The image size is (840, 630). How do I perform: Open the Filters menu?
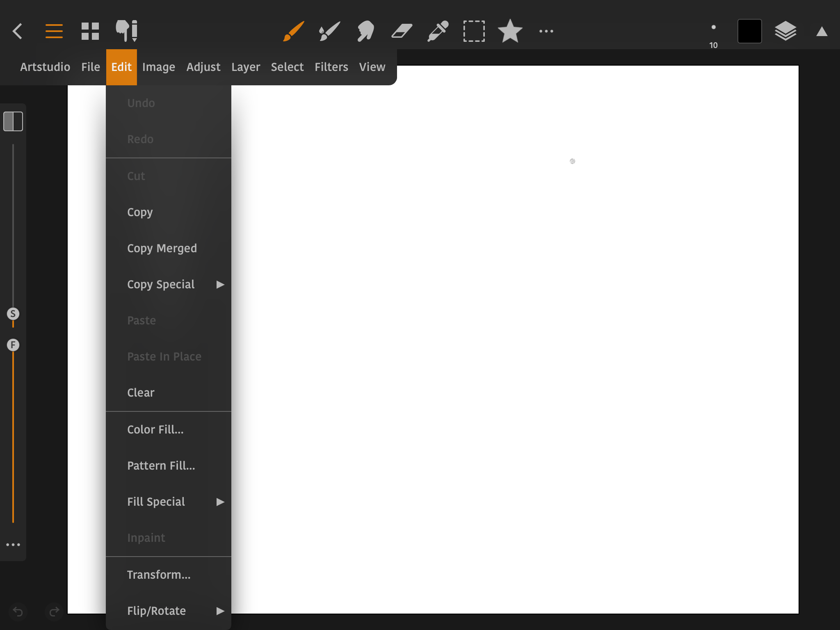331,67
